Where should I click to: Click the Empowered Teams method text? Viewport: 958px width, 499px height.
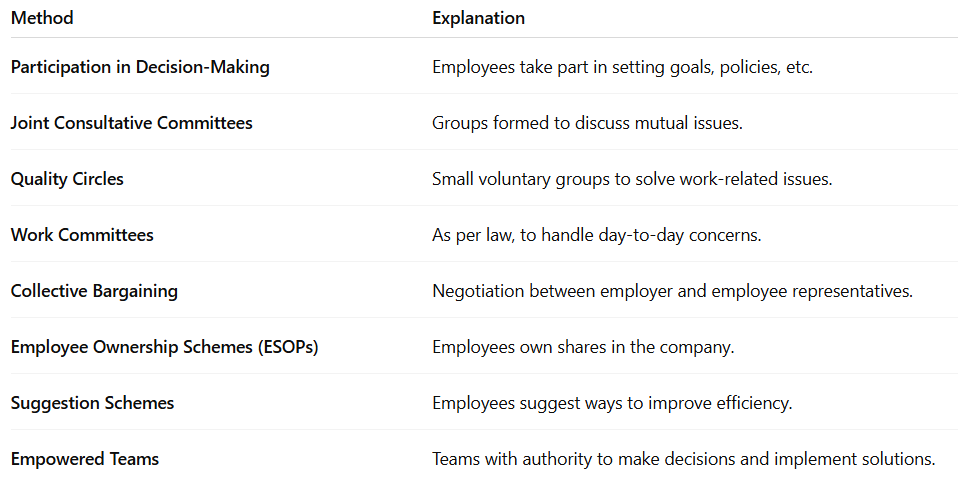pos(85,459)
